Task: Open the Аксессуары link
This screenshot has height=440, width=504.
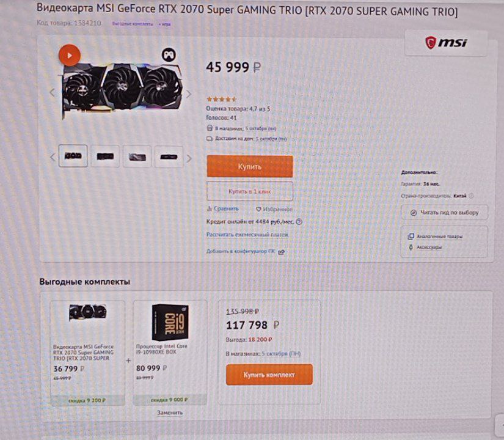Action: pos(425,247)
